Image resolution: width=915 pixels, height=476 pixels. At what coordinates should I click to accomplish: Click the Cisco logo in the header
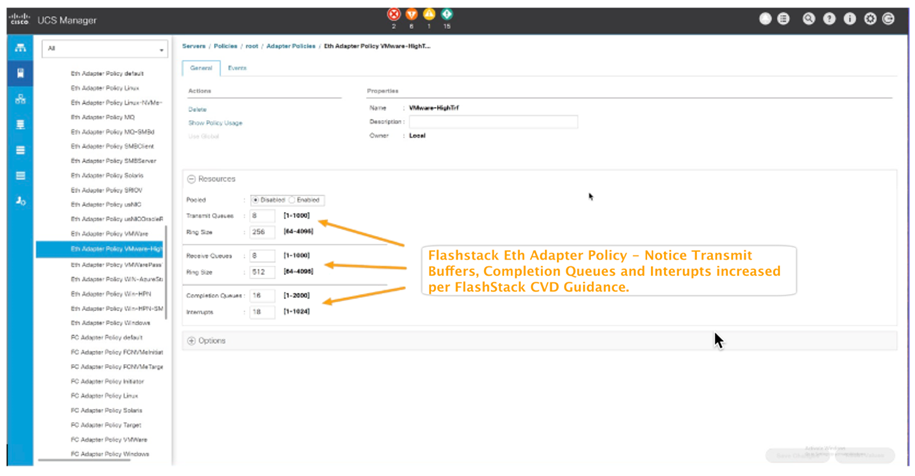19,19
